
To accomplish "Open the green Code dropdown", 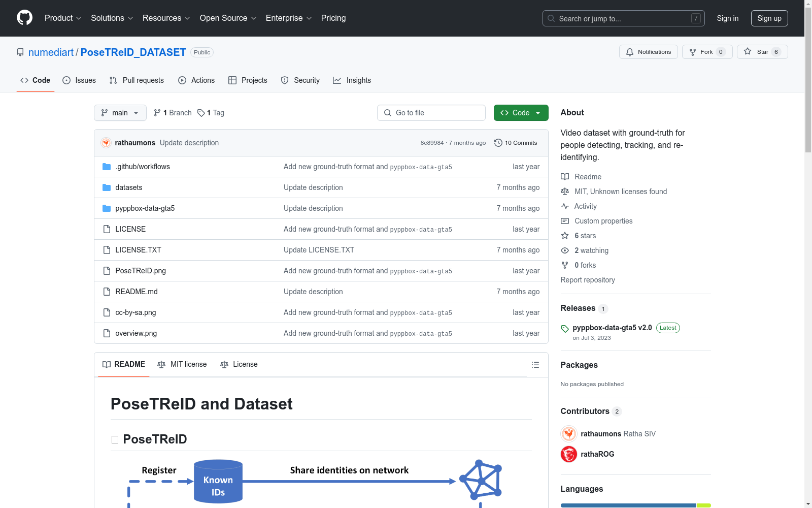I will (x=521, y=113).
